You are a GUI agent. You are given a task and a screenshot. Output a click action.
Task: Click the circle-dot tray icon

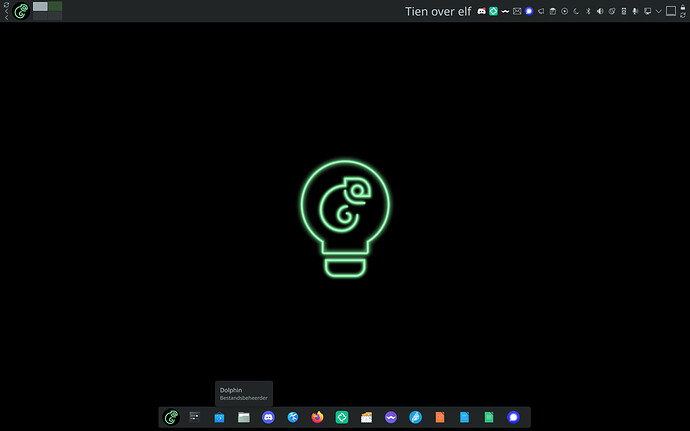(565, 11)
